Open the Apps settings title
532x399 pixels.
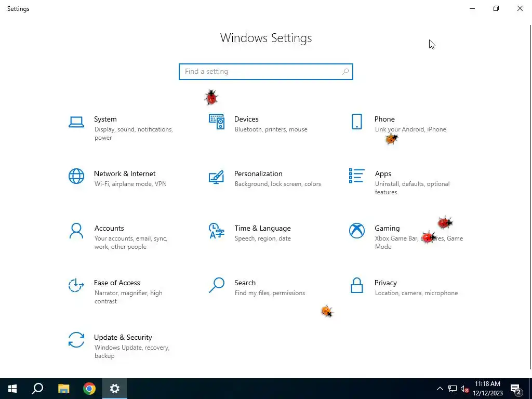[383, 174]
